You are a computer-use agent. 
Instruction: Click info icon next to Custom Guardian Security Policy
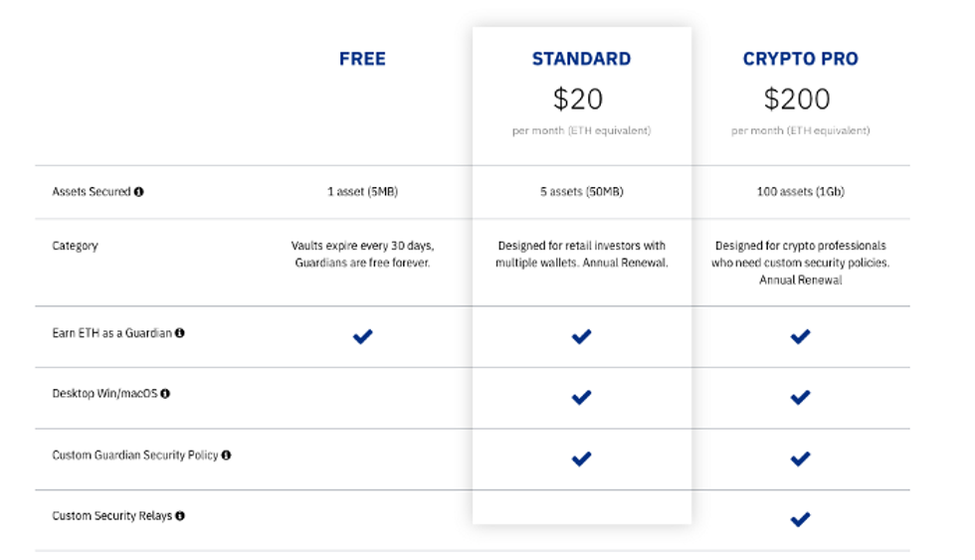226,456
